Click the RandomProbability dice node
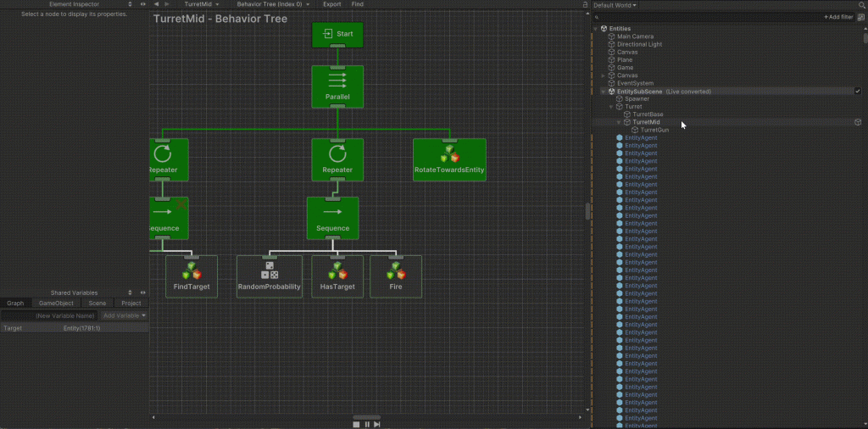868x429 pixels. [x=270, y=276]
